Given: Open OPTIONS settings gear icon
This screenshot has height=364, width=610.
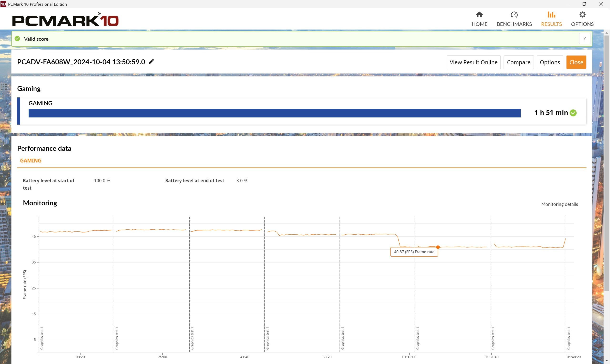Looking at the screenshot, I should [x=582, y=14].
